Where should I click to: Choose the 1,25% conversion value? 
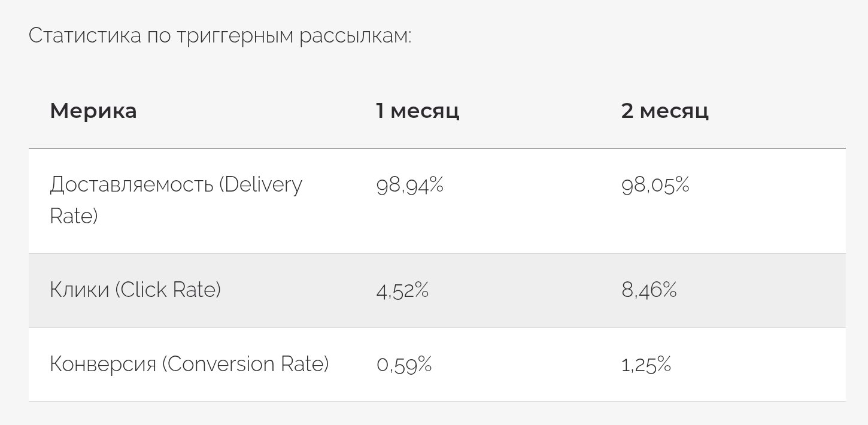coord(647,365)
